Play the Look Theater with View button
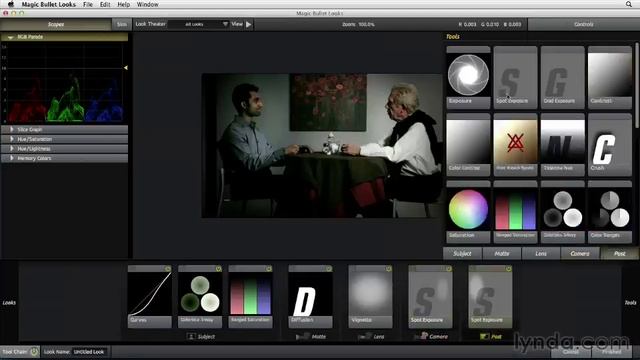 (x=249, y=24)
